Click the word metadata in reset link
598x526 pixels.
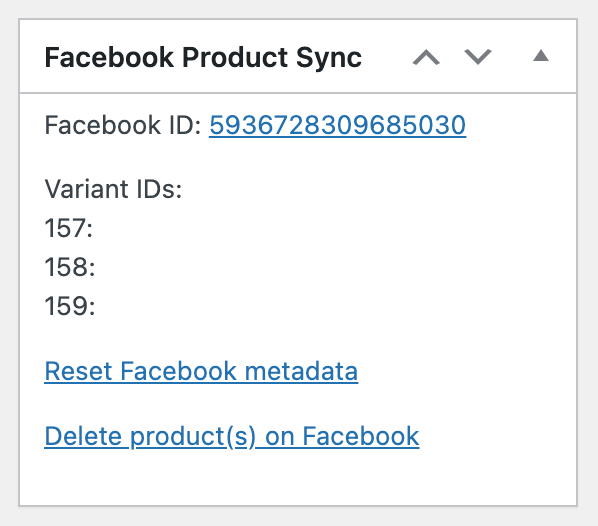pos(301,371)
